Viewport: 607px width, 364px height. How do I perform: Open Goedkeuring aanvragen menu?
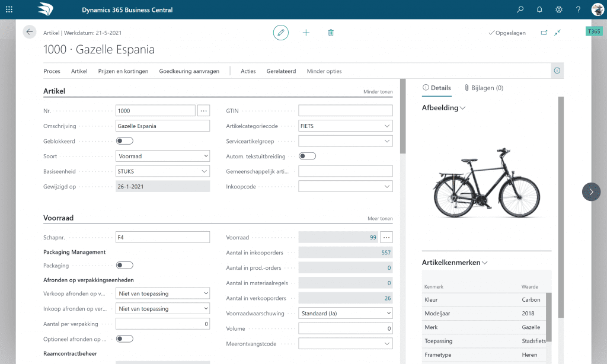coord(189,71)
